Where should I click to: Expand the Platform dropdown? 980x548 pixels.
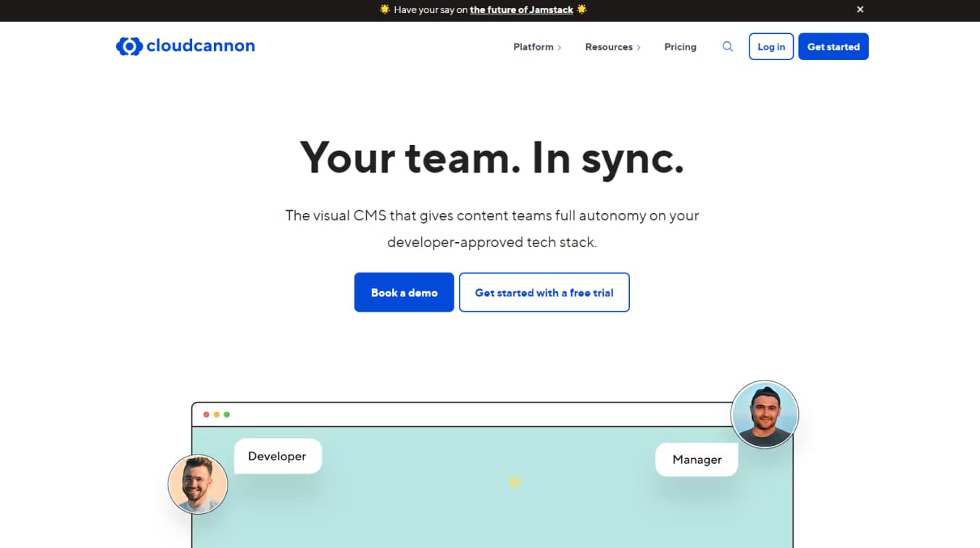pyautogui.click(x=533, y=46)
